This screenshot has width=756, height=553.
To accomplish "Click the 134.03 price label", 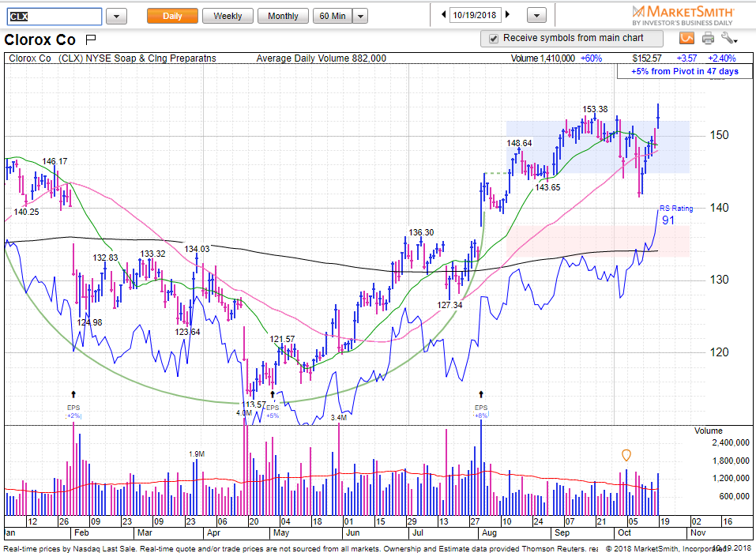I will click(x=197, y=250).
